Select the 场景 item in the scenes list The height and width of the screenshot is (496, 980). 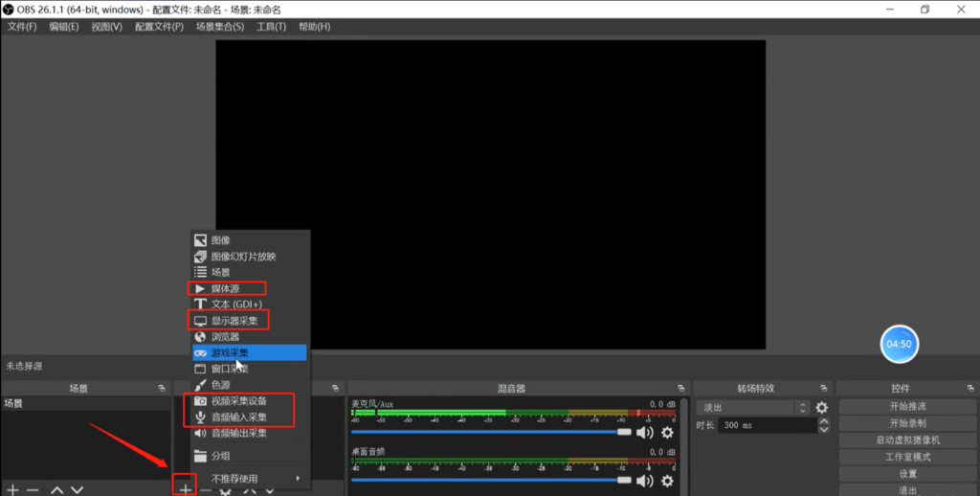(x=85, y=403)
